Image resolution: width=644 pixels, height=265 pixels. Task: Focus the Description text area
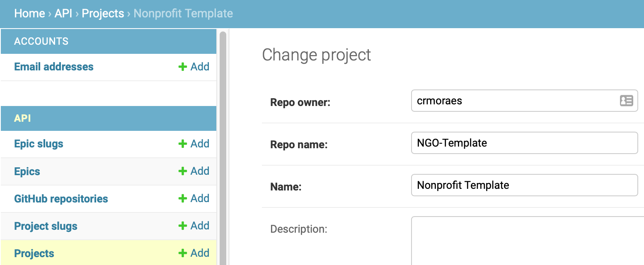click(x=527, y=241)
